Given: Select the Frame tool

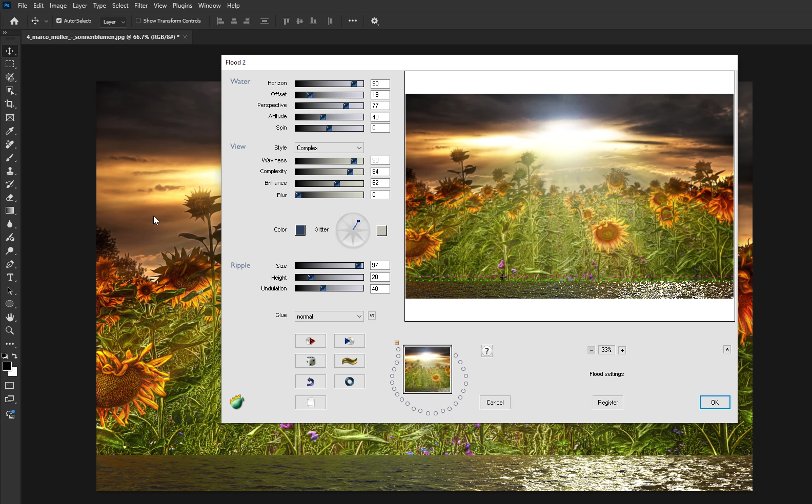Looking at the screenshot, I should click(10, 117).
